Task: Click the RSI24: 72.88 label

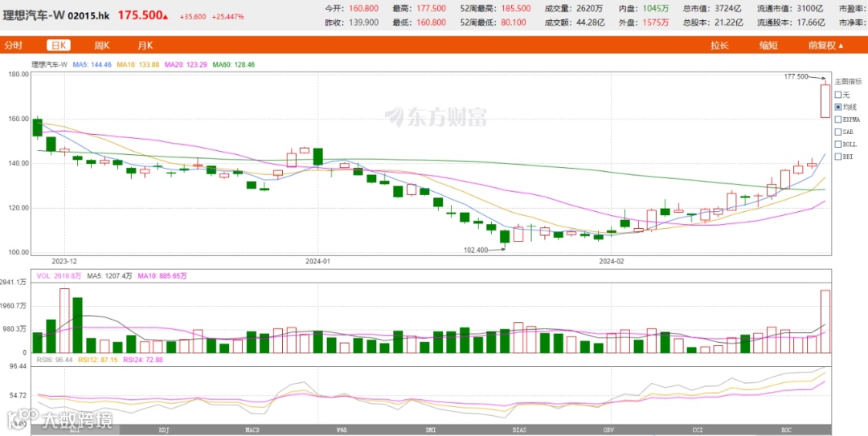Action: click(x=144, y=360)
